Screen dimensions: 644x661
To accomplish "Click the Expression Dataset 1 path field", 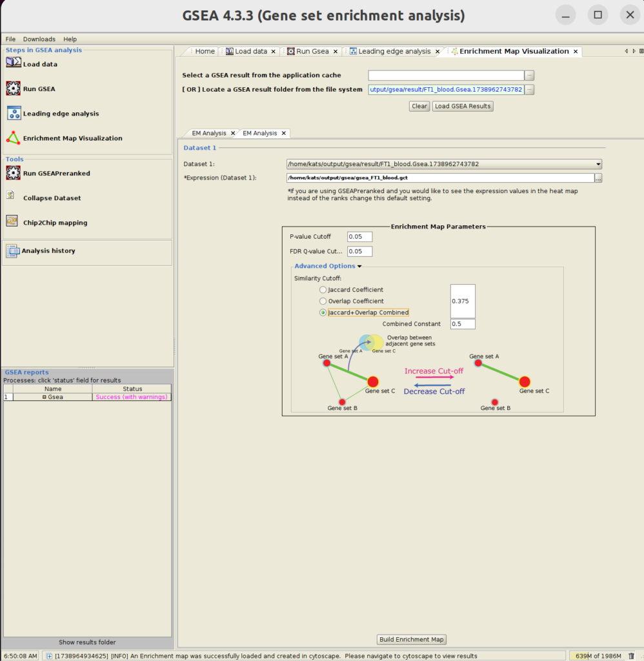I will (440, 178).
